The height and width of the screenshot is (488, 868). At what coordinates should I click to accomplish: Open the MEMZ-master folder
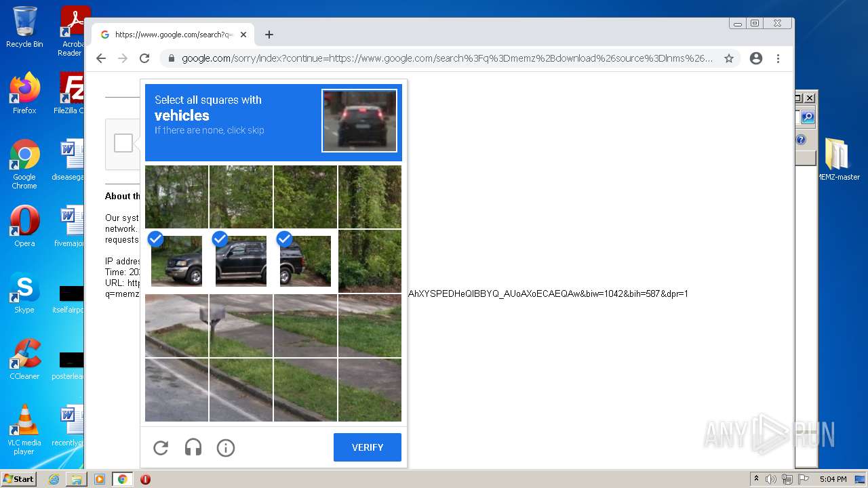(x=837, y=159)
